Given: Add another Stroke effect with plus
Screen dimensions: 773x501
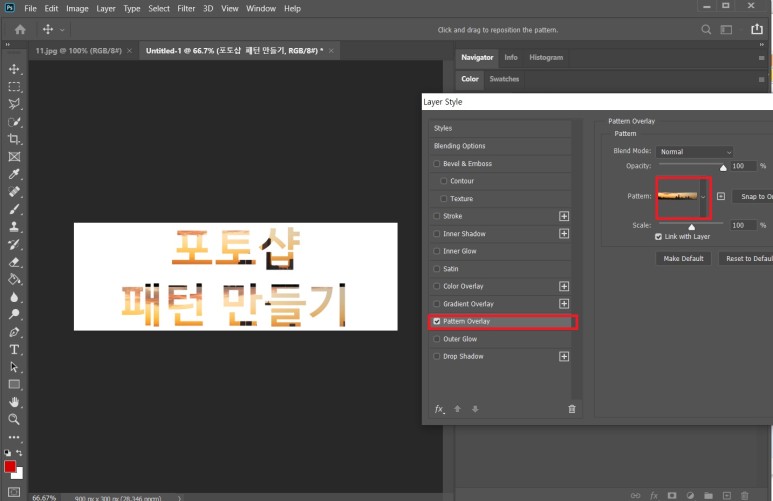Looking at the screenshot, I should 564,216.
